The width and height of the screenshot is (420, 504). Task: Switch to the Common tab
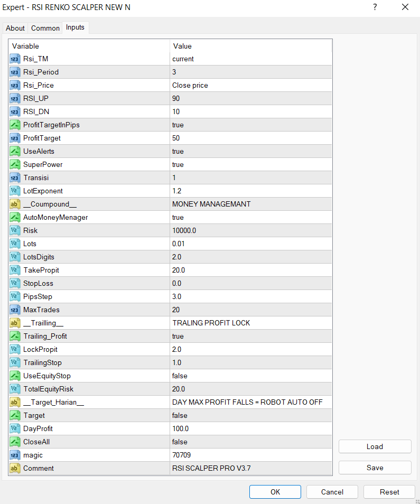45,28
